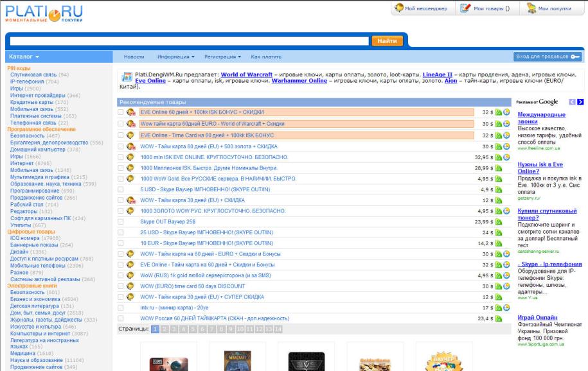Screen dimensions: 588x371
Task: Check the box for WOW Россия 60 ДНЕЙ ТАЙМКАРТА
Action: click(x=120, y=318)
